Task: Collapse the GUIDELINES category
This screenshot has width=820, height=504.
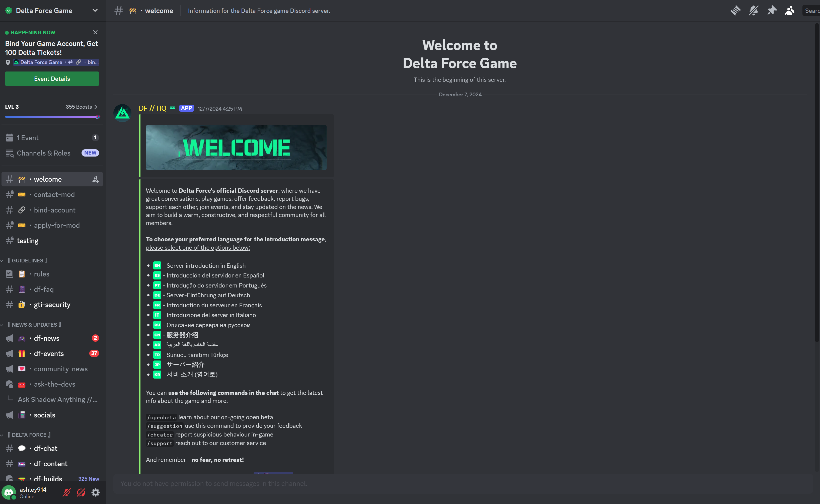Action: [x=27, y=260]
